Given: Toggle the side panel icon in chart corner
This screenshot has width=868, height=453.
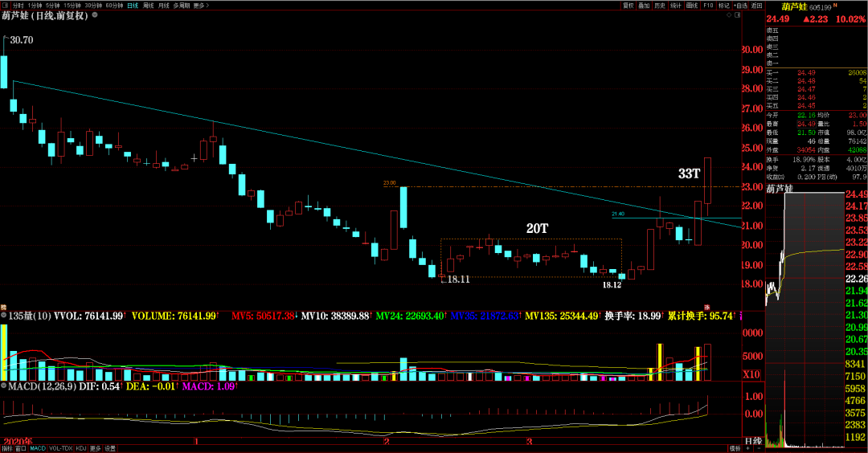Looking at the screenshot, I should (737, 15).
